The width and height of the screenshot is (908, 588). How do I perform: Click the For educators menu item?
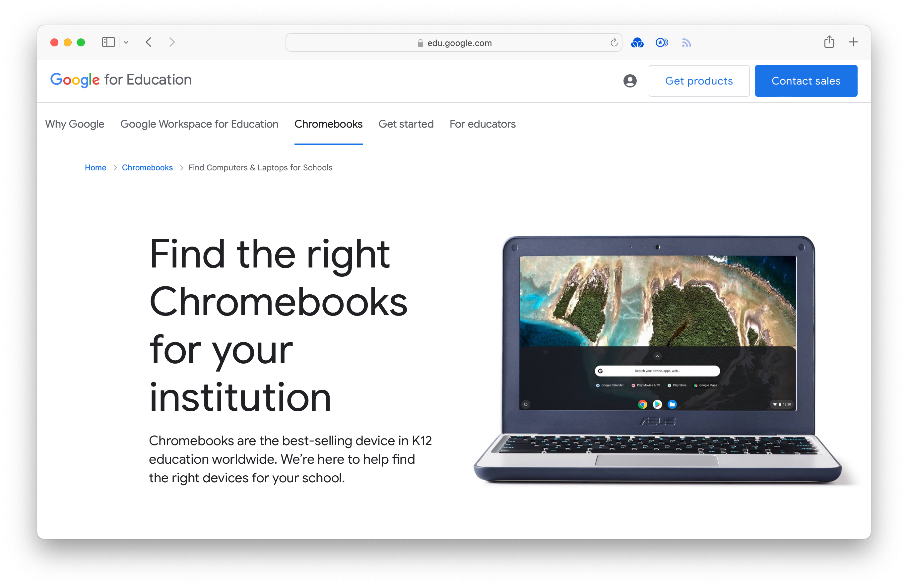[483, 124]
